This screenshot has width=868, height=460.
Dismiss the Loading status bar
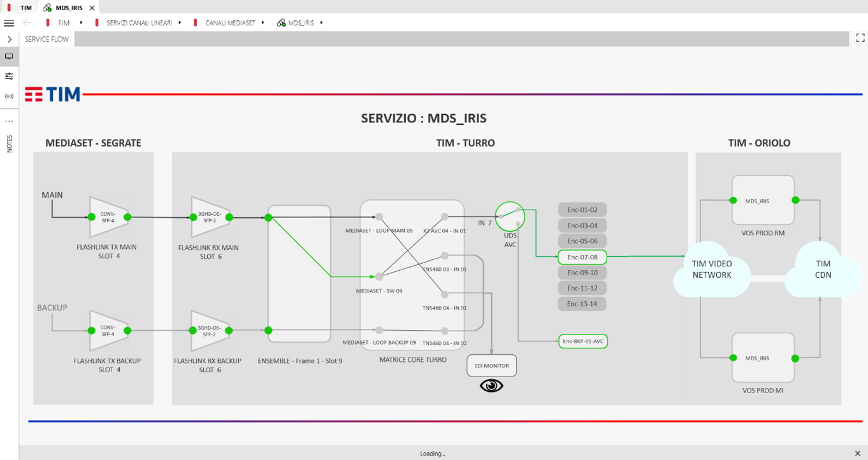(857, 454)
